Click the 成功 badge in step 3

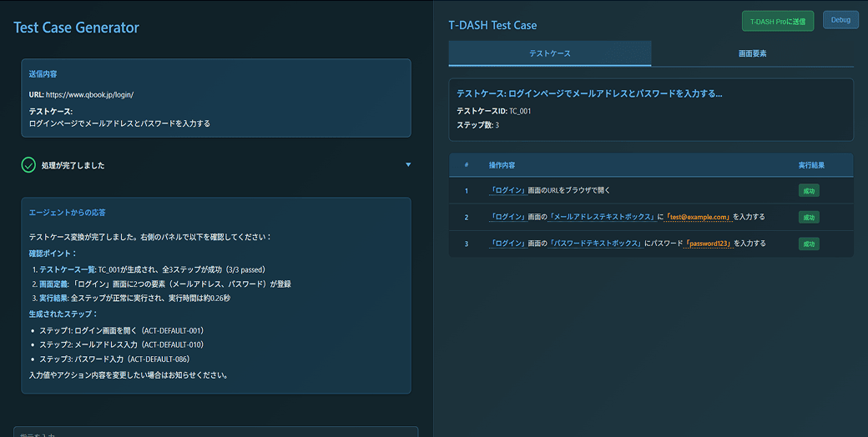(809, 244)
